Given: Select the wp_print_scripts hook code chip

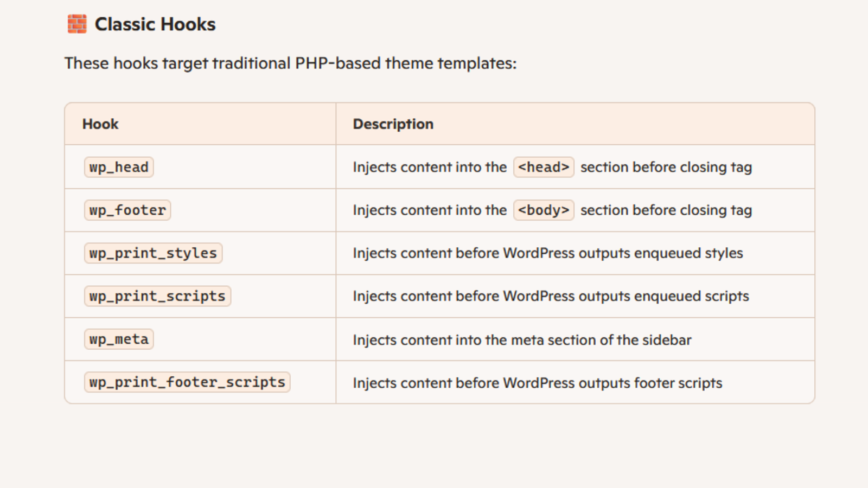Looking at the screenshot, I should [x=157, y=296].
